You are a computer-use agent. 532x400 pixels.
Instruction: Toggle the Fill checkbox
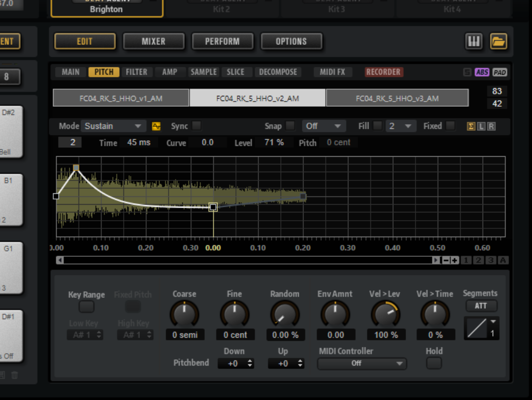[x=378, y=126]
